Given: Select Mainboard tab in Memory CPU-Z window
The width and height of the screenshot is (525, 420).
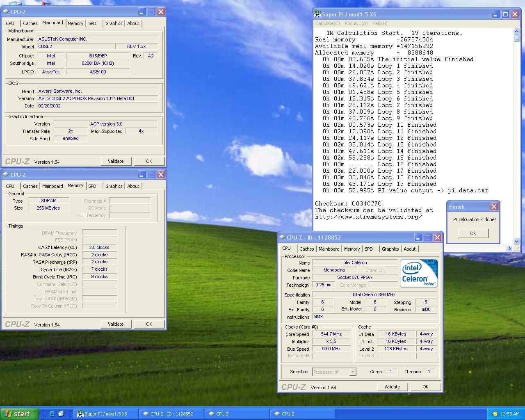Looking at the screenshot, I should click(52, 186).
